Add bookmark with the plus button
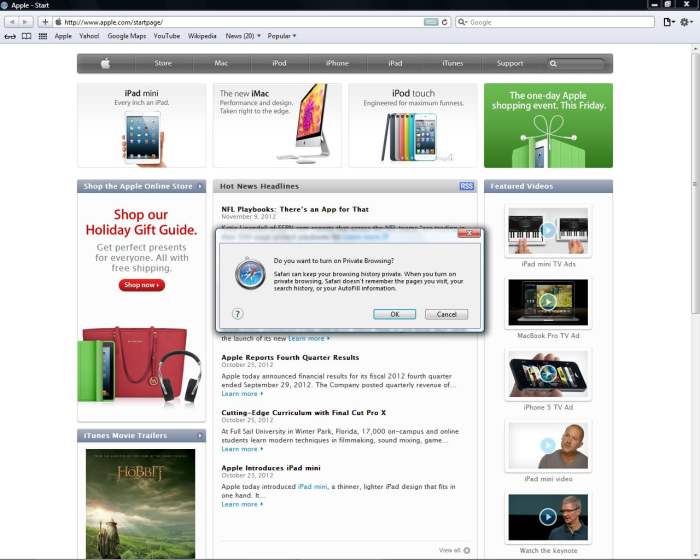The width and height of the screenshot is (700, 560). pyautogui.click(x=45, y=22)
